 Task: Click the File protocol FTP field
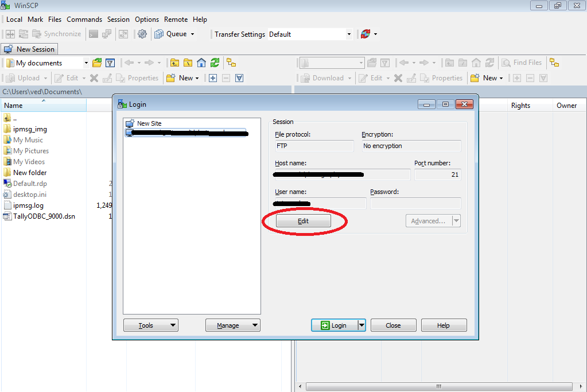(314, 146)
